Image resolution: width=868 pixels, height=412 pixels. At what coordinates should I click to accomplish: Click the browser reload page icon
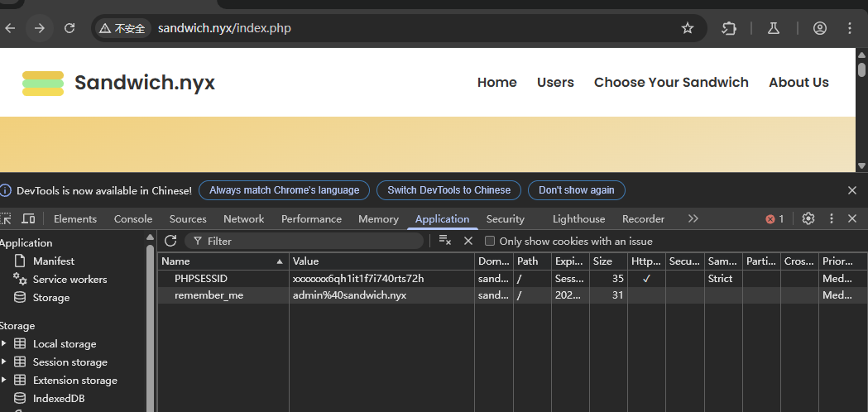point(70,28)
